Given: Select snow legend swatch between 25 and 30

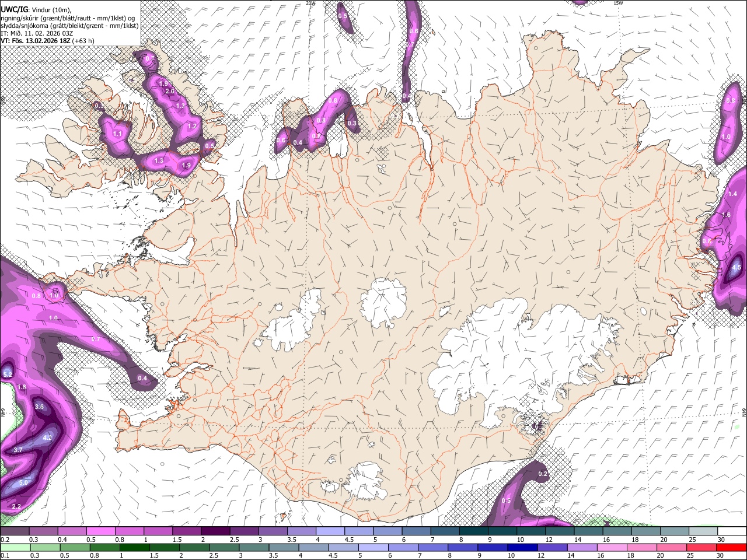Looking at the screenshot, I should [x=703, y=531].
